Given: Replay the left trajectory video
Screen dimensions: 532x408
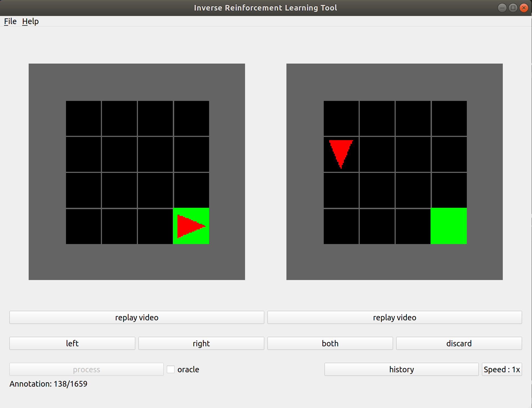Looking at the screenshot, I should pos(137,317).
